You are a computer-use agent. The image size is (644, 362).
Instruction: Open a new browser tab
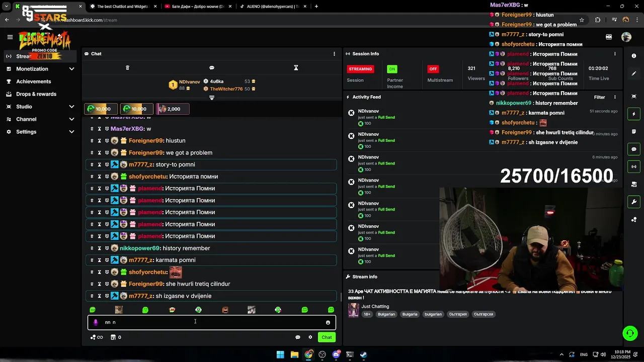pos(316,7)
